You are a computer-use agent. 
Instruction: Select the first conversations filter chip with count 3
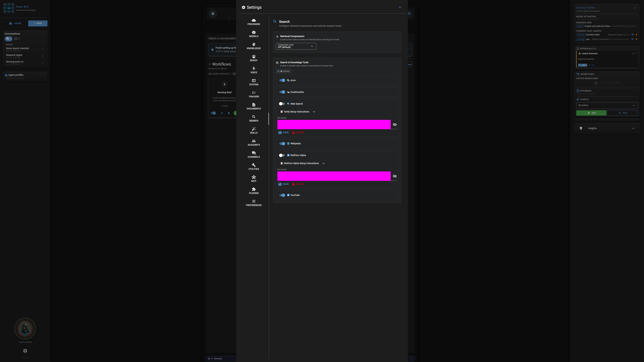pyautogui.click(x=9, y=39)
